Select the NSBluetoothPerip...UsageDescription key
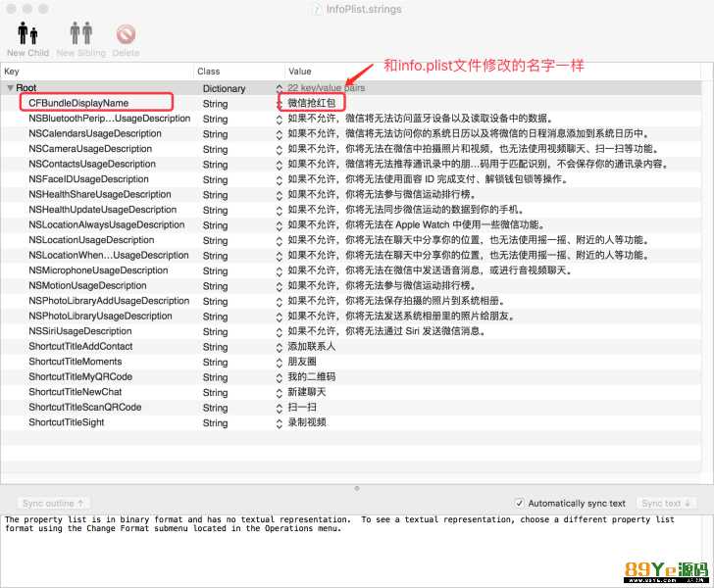Screen dimensions: 714x588 [x=109, y=119]
